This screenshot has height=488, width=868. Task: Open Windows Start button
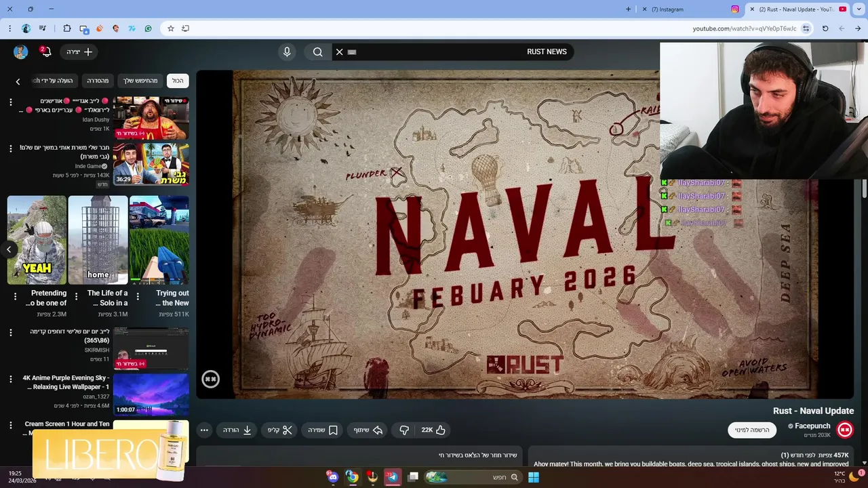[534, 477]
